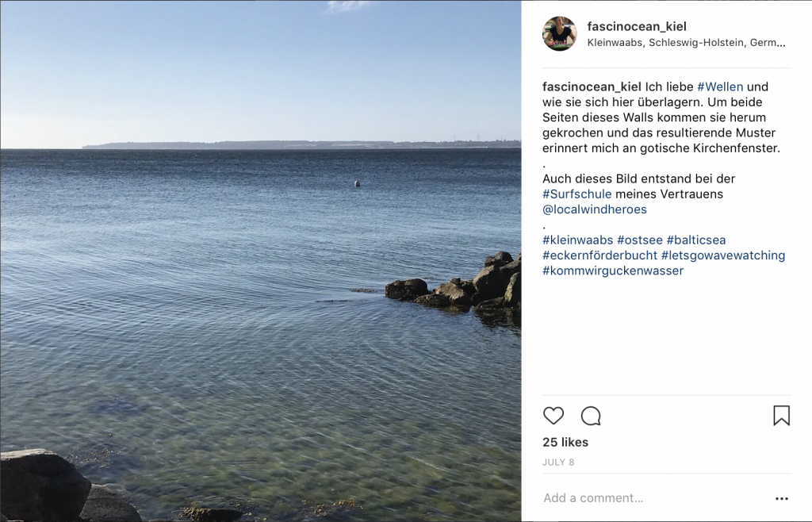
Task: Open fascinocean_kiel profile picture
Action: (559, 33)
